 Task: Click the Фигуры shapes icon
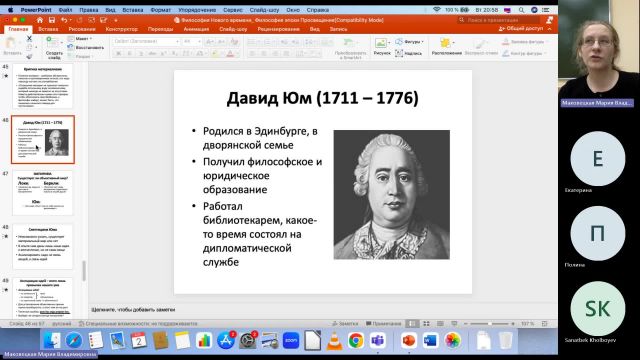[x=399, y=41]
